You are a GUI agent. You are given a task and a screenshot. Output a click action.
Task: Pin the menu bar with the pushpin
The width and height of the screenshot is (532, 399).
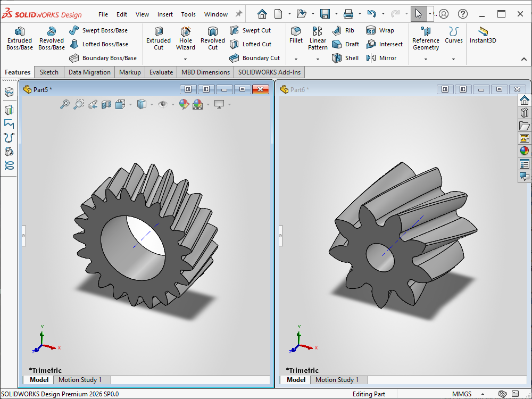pyautogui.click(x=239, y=14)
